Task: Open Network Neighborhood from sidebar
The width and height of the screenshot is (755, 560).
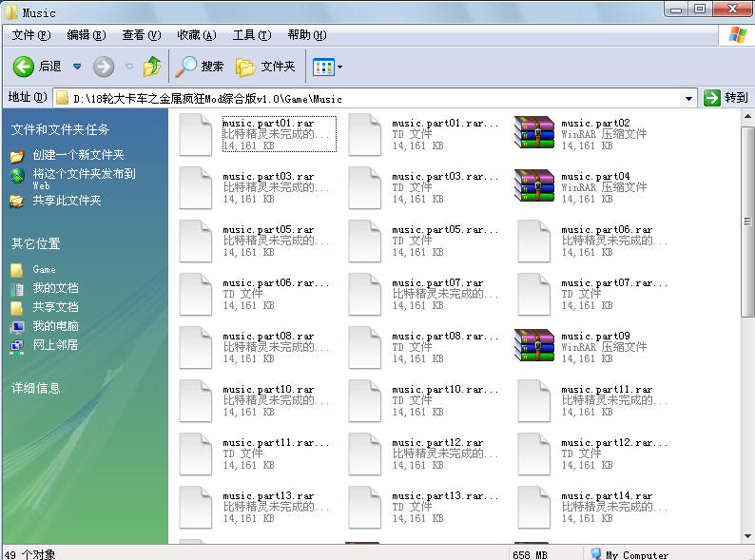Action: [x=17, y=345]
